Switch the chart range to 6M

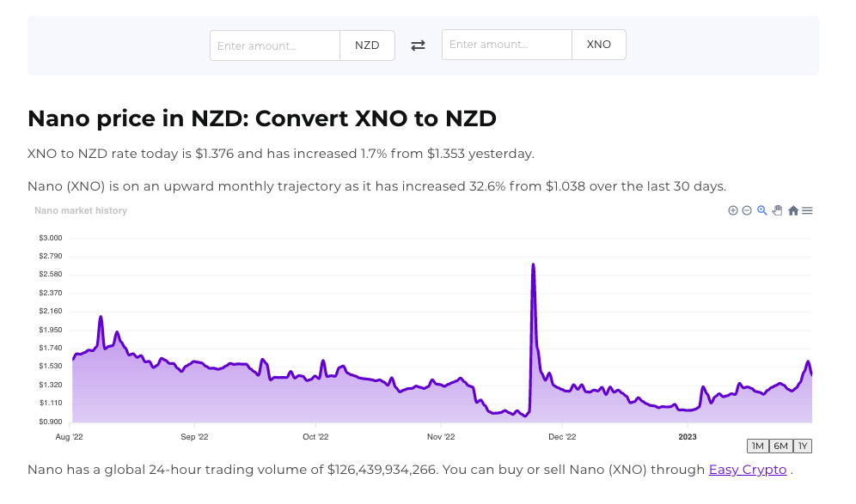(780, 446)
